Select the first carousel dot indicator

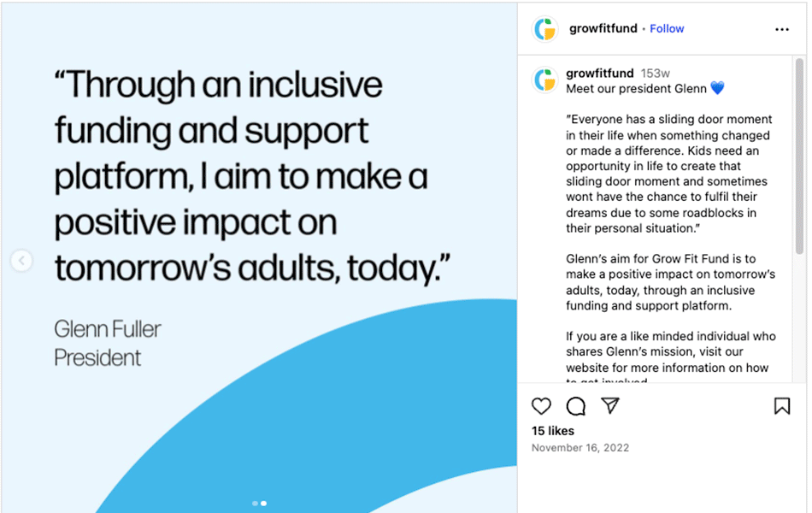[255, 504]
